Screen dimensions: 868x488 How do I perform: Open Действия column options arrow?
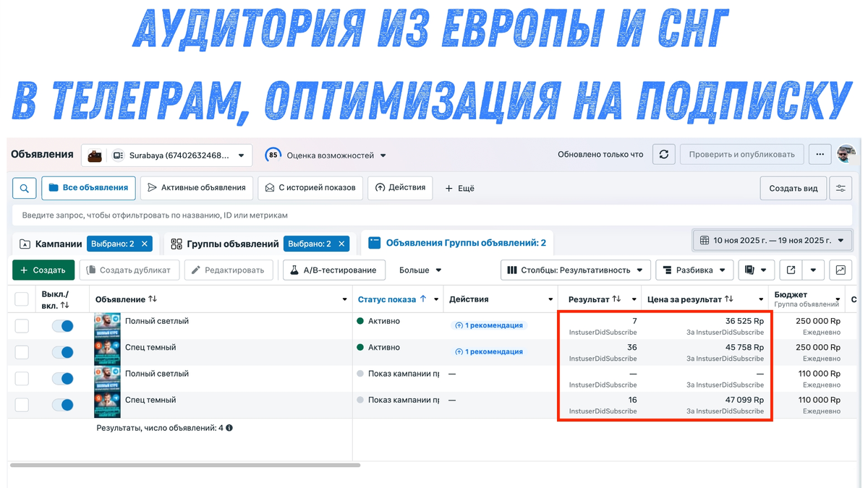click(x=550, y=299)
